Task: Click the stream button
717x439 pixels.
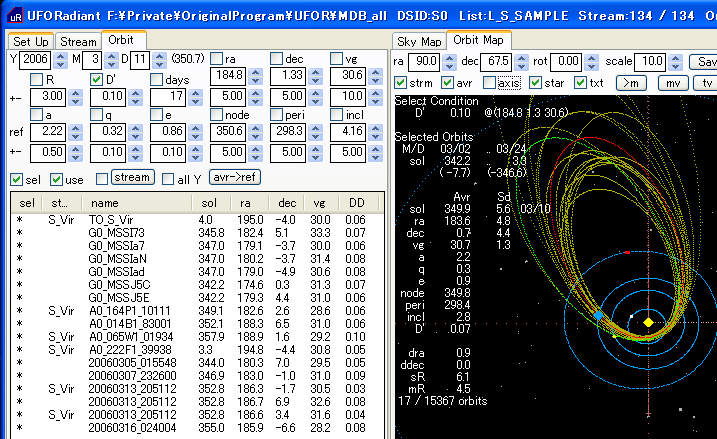Action: point(131,178)
